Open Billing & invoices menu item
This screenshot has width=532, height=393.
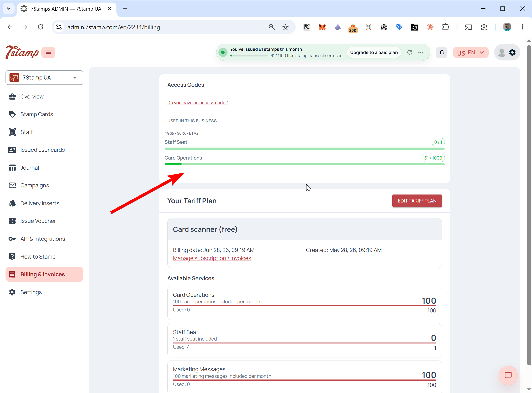click(x=44, y=274)
